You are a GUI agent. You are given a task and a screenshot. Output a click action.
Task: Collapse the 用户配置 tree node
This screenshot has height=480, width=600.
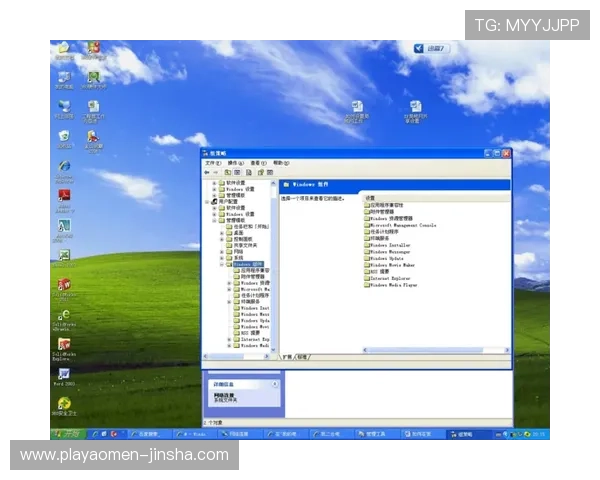[208, 201]
